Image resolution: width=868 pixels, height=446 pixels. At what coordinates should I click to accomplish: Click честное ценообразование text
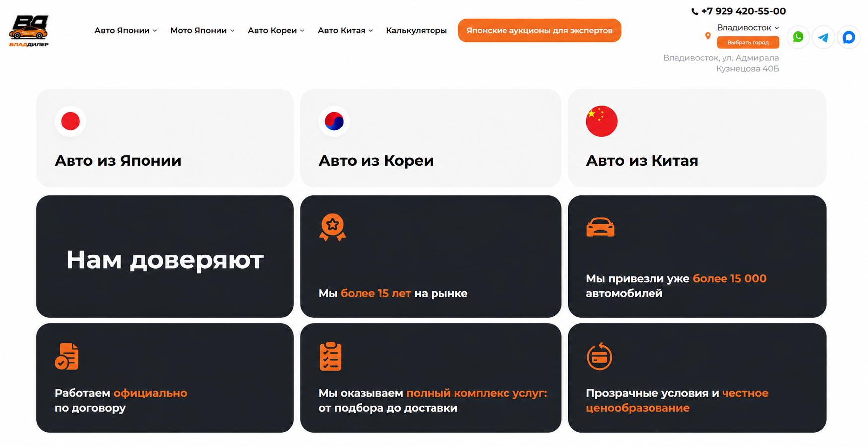tap(677, 400)
